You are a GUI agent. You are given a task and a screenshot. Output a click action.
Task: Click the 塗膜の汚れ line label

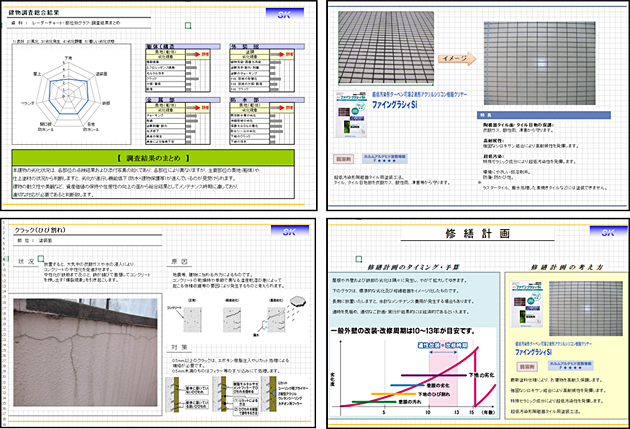click(x=410, y=402)
